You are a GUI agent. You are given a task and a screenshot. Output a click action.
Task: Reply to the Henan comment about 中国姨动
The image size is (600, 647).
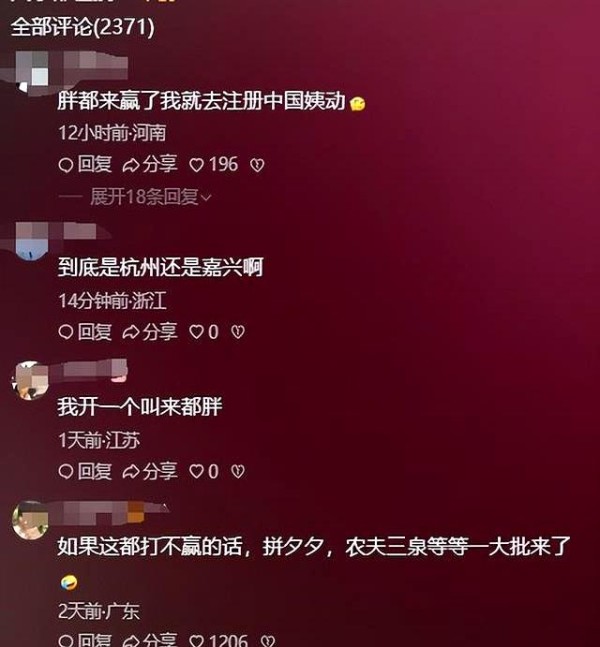click(85, 165)
